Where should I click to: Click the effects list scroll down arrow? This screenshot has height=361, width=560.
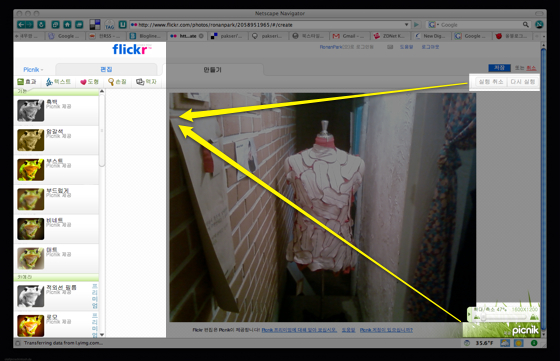point(102,335)
